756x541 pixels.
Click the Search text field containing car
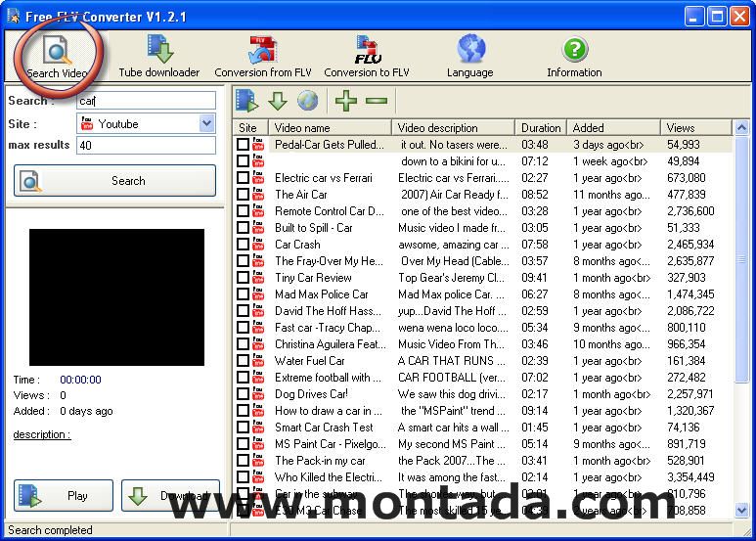pyautogui.click(x=146, y=101)
